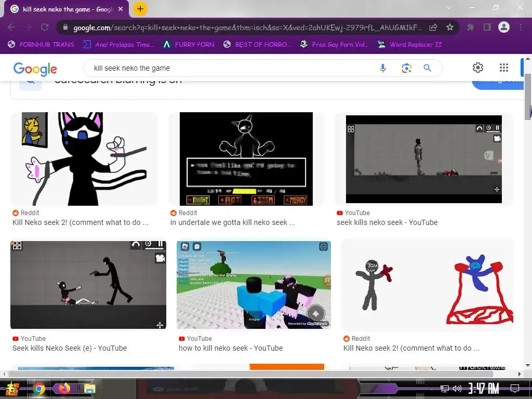Bookmark this page with star icon
Image resolution: width=532 pixels, height=399 pixels.
[450, 27]
